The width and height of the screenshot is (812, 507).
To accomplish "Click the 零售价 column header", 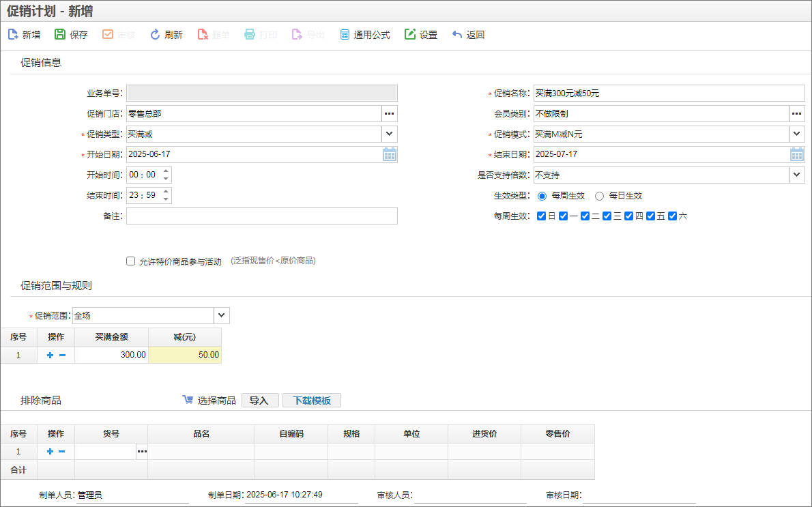I will coord(557,434).
